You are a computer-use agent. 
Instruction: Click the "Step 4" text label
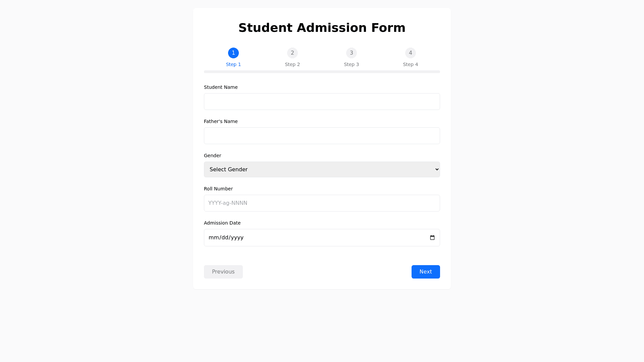click(x=411, y=64)
